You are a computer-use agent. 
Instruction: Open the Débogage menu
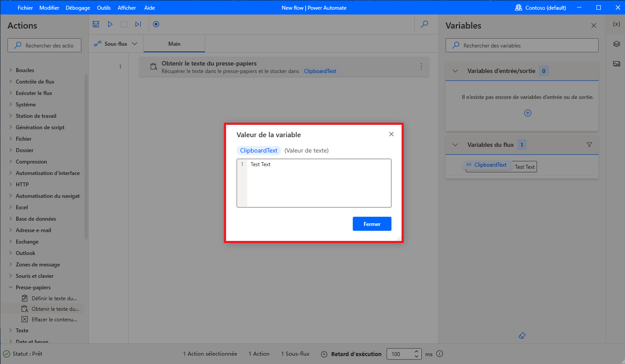(x=77, y=7)
